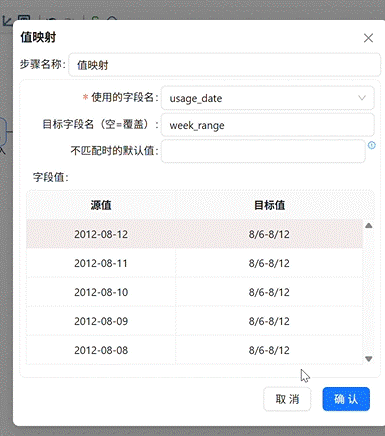The height and width of the screenshot is (436, 385).
Task: Select source cell 2012-08-12
Action: pos(101,234)
